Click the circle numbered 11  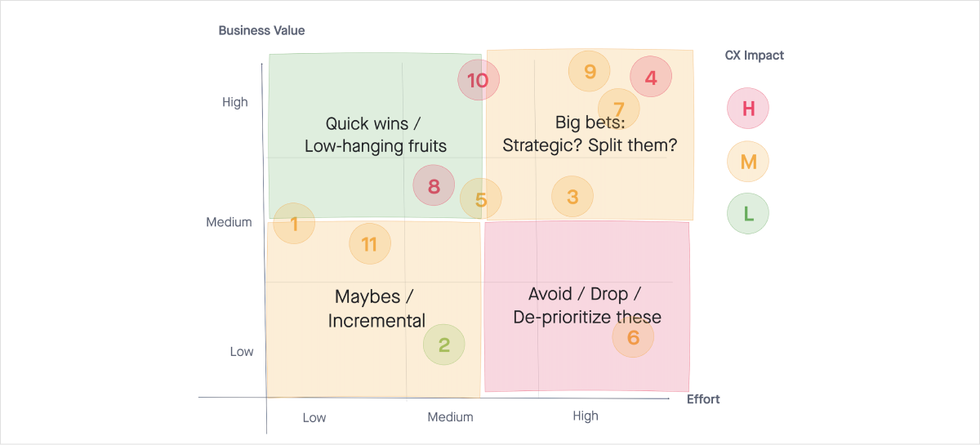369,244
